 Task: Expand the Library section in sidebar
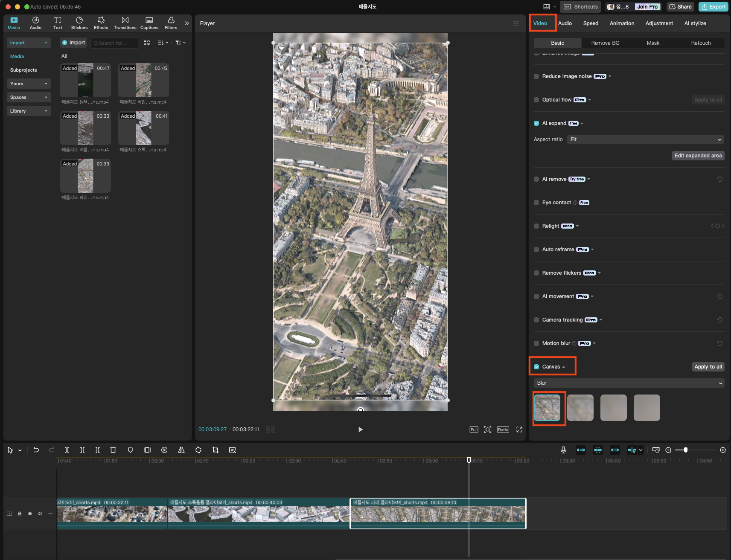pos(29,111)
